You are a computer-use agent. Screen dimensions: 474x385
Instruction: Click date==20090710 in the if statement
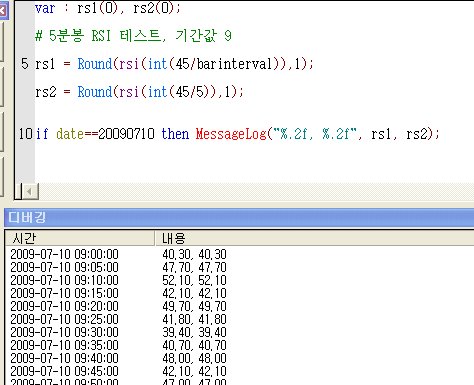[x=105, y=134]
